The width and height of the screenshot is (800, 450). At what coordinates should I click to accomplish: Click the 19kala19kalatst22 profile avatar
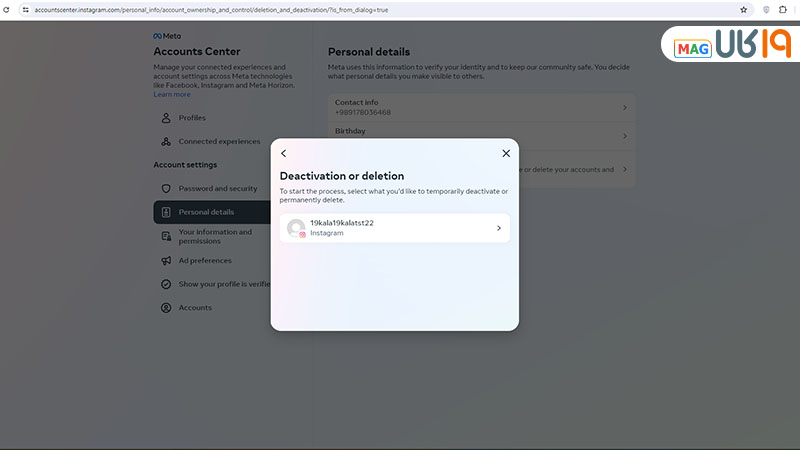click(x=296, y=228)
